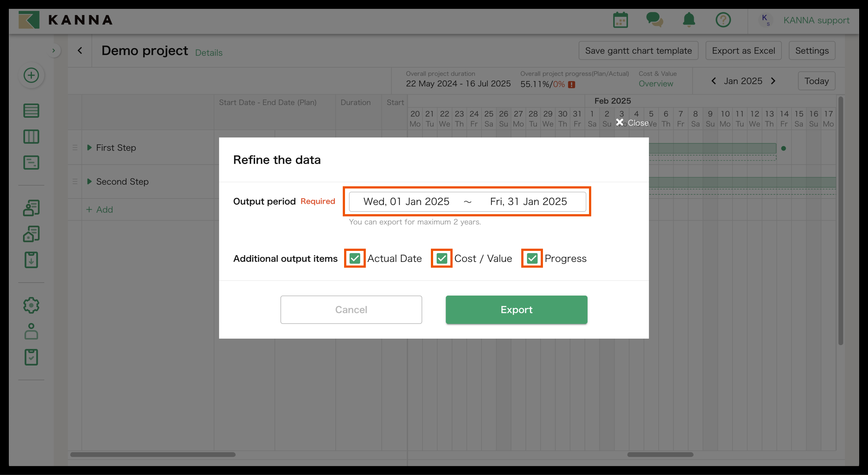Open the Details link beside Demo project
Image resolution: width=868 pixels, height=475 pixels.
pyautogui.click(x=209, y=53)
